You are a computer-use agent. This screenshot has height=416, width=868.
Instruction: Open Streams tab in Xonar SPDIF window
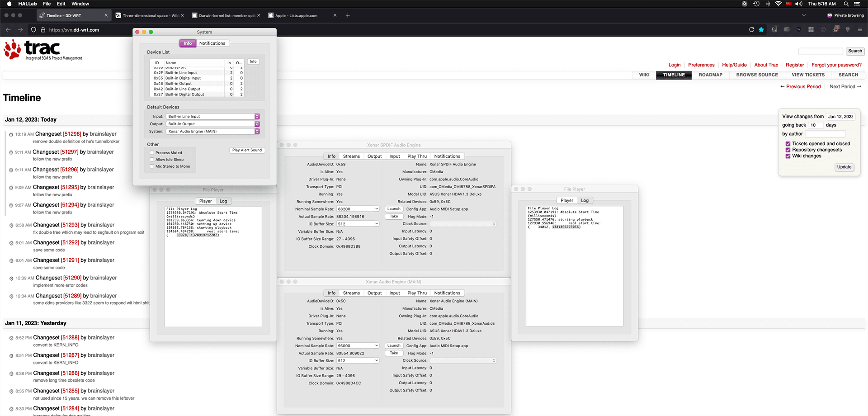(x=351, y=156)
